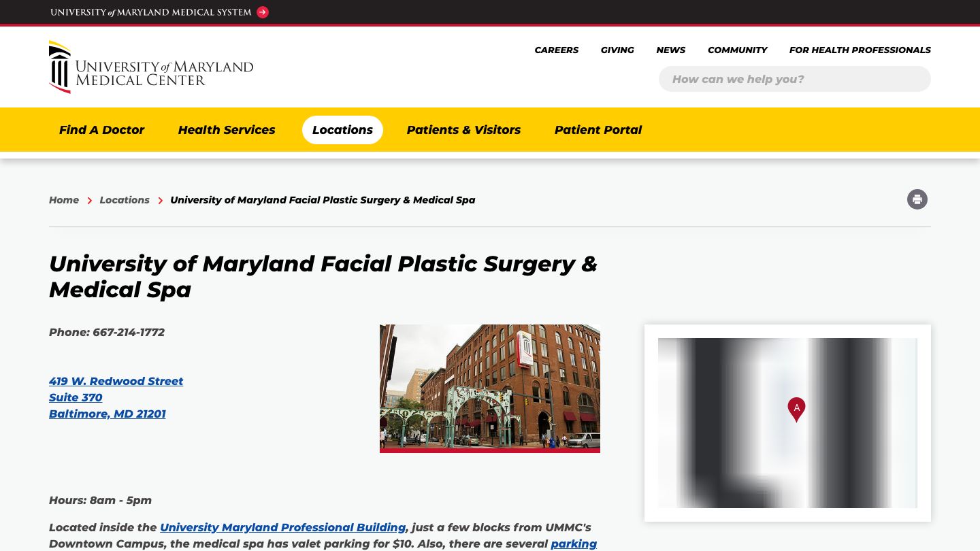Open the Patients & Visitors section
The width and height of the screenshot is (980, 551).
463,130
